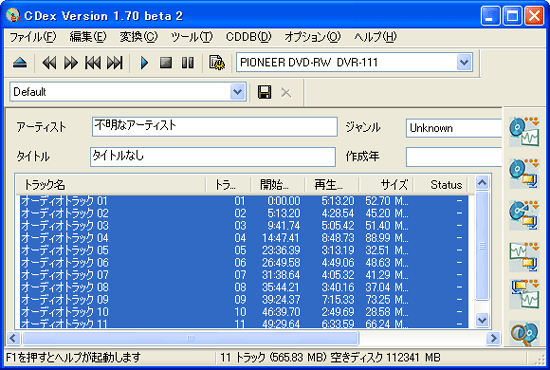The image size is (550, 370).
Task: Start playback with the Play icon
Action: (x=144, y=63)
